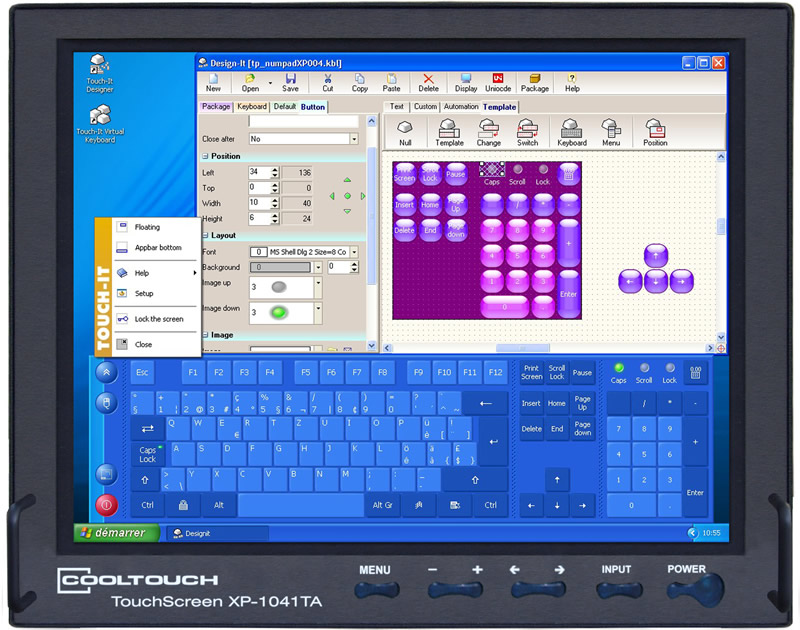Switch to the Package tab
The image size is (800, 630).
click(216, 107)
